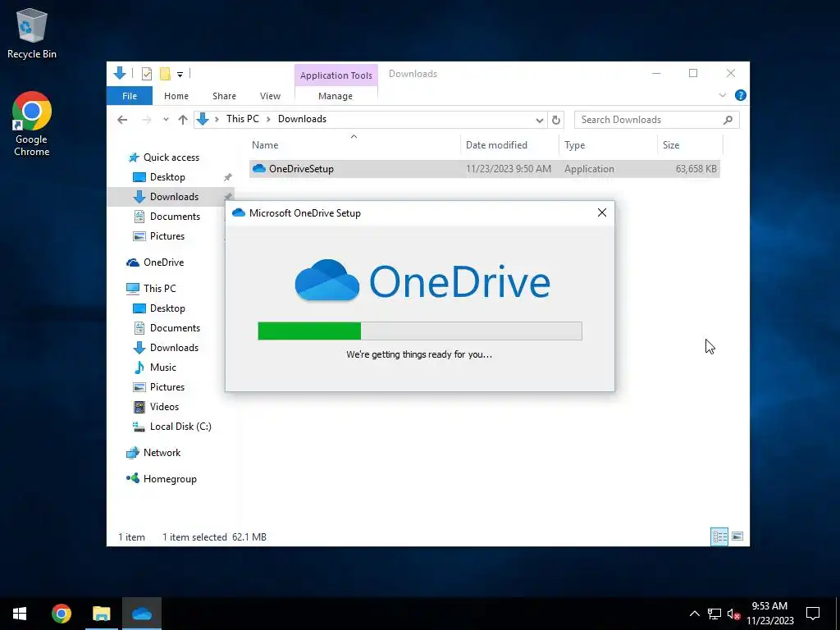Open network status tray icon
The height and width of the screenshot is (630, 840).
[714, 614]
